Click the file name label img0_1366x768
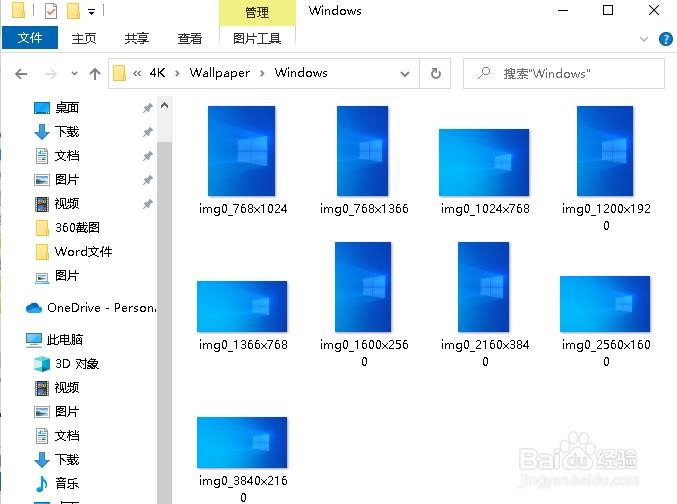Viewport: 677px width, 504px height. [x=243, y=345]
